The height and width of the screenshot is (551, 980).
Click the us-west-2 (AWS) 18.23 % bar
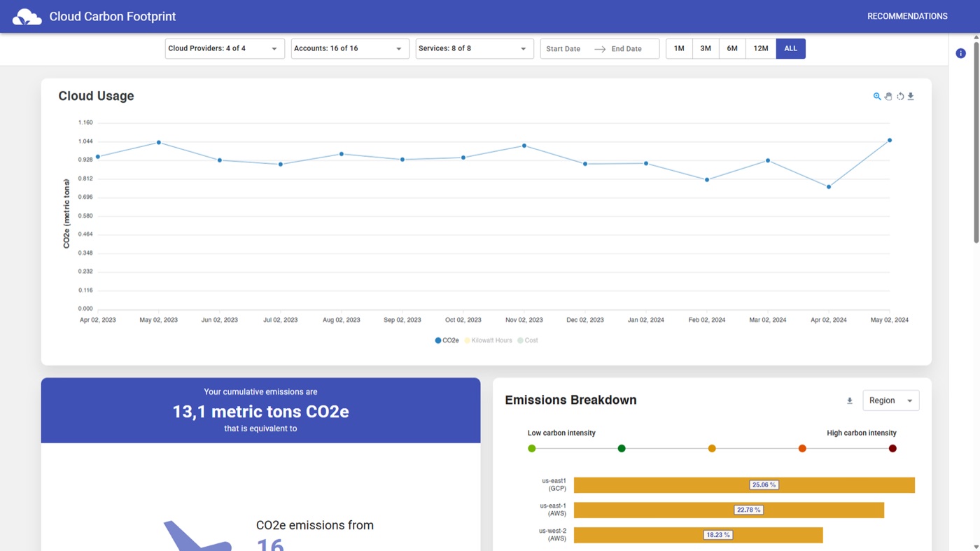click(699, 535)
